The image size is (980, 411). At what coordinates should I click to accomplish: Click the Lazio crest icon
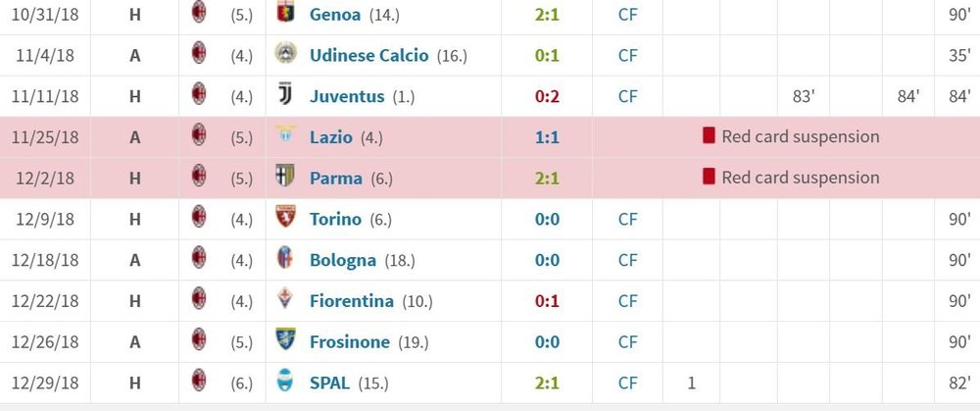click(x=285, y=133)
